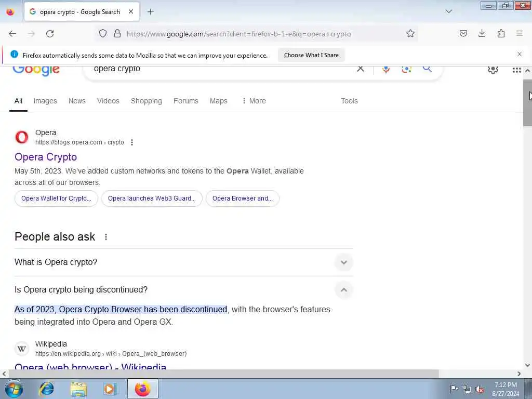This screenshot has width=532, height=399.
Task: Open the People also ask options menu
Action: click(x=106, y=237)
